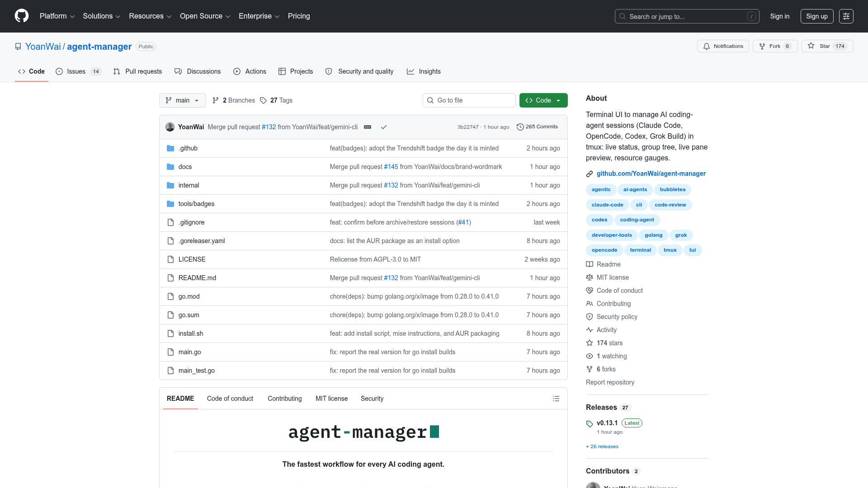
Task: Open the go.sum file
Action: coord(189,315)
